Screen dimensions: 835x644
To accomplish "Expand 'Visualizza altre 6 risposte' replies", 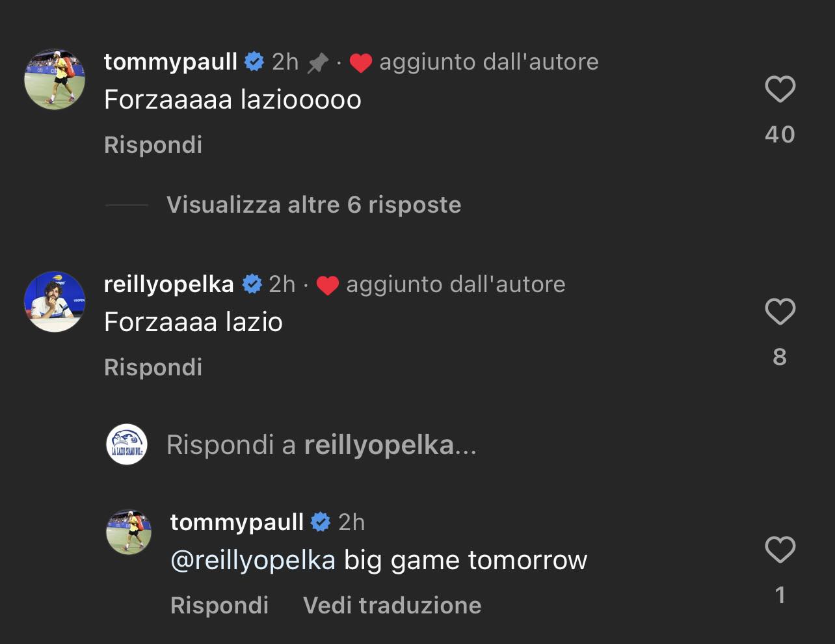I will click(x=313, y=205).
